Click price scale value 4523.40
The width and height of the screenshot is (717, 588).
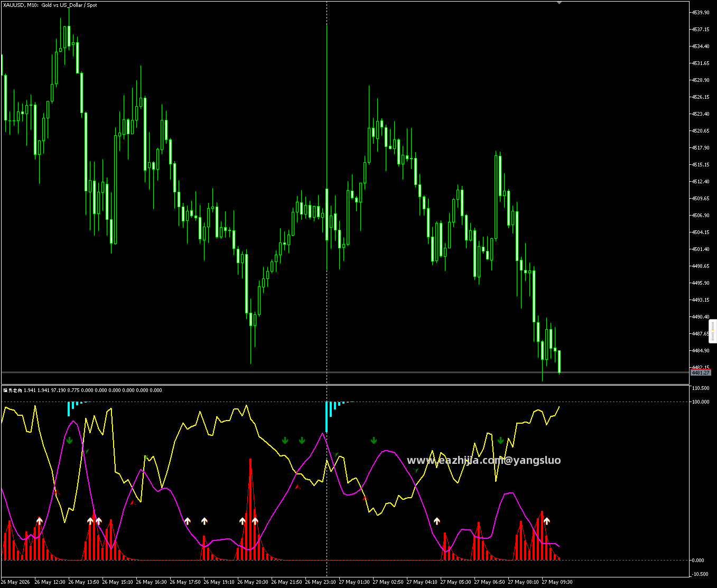[x=701, y=114]
